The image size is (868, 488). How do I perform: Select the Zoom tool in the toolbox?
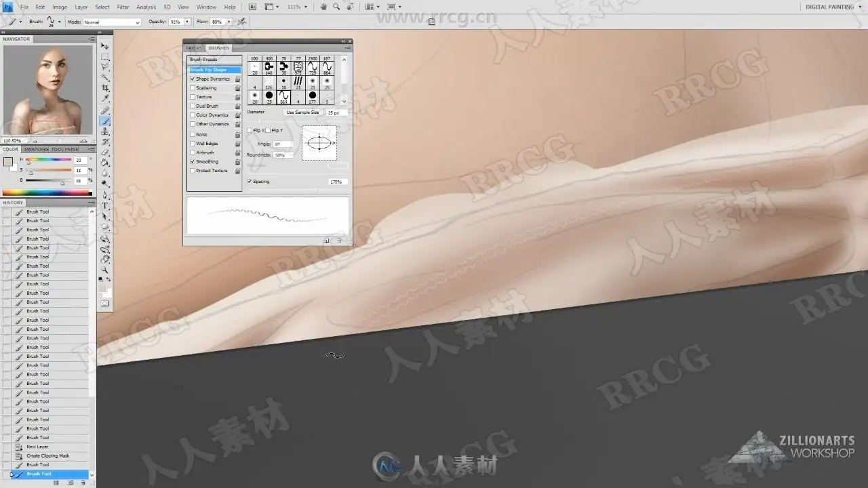coord(105,270)
